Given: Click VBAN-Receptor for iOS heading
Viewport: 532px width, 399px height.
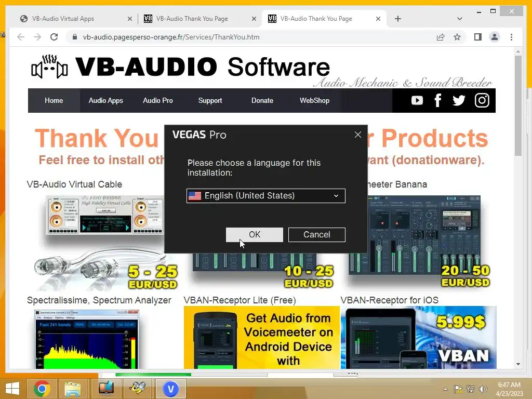Looking at the screenshot, I should (x=390, y=300).
